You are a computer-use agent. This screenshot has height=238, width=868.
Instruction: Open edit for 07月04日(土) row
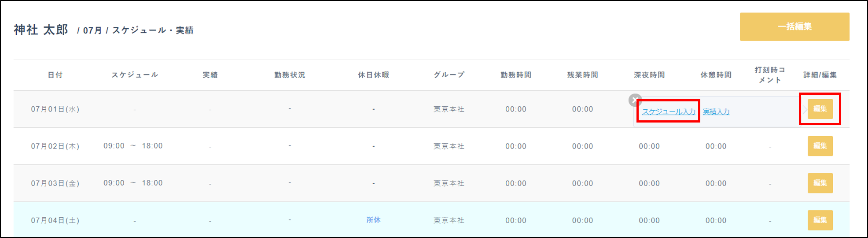click(x=820, y=220)
